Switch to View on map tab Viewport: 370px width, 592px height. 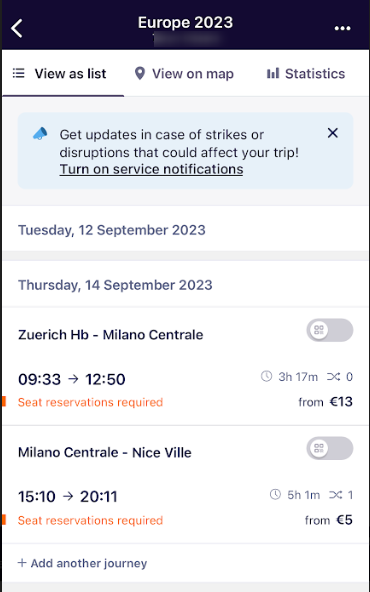point(184,73)
